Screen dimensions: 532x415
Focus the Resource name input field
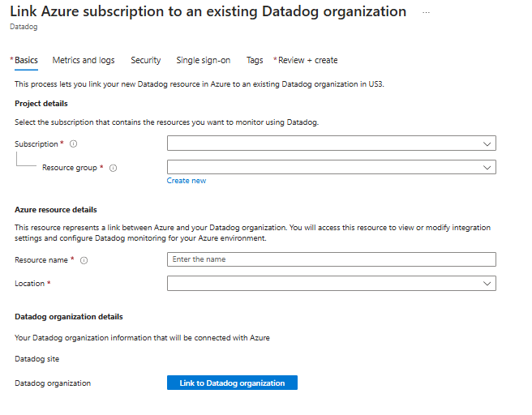[332, 259]
